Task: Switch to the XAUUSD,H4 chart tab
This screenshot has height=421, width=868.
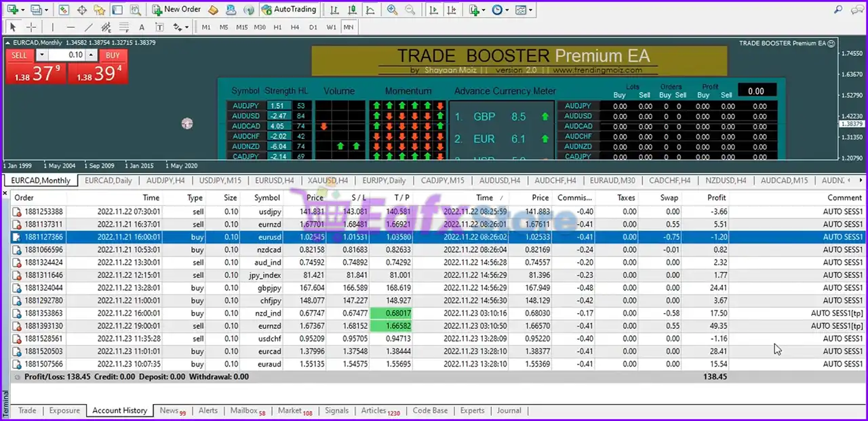Action: pos(328,180)
